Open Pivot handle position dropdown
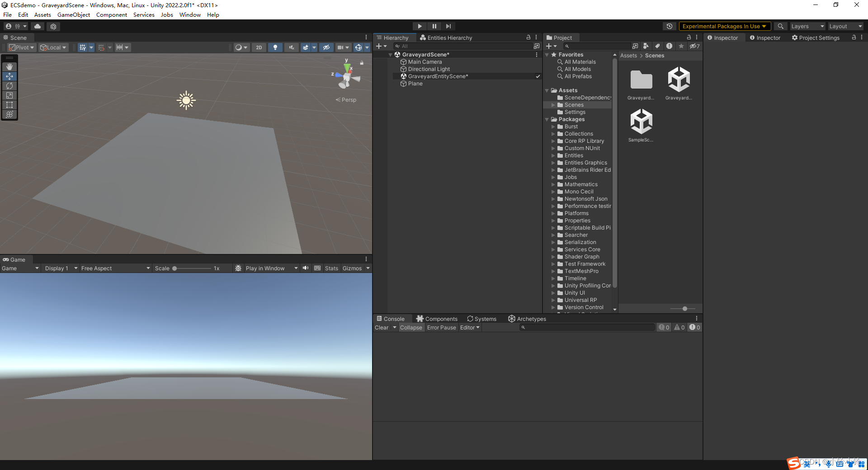This screenshot has width=868, height=470. 22,47
